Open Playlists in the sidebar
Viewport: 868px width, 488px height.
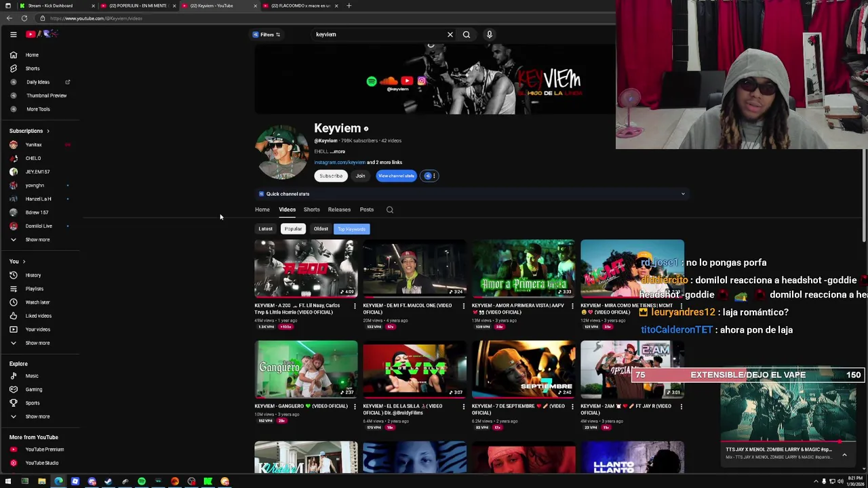(34, 289)
